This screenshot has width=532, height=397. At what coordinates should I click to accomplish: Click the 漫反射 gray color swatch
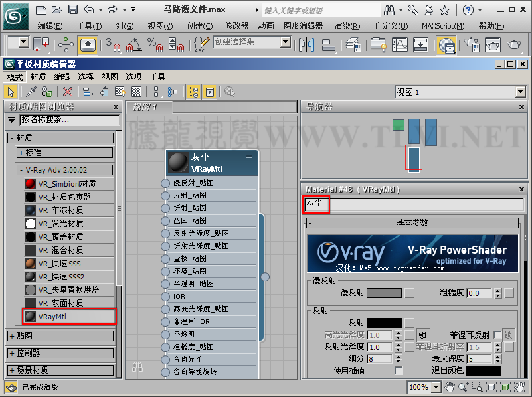[x=384, y=293]
